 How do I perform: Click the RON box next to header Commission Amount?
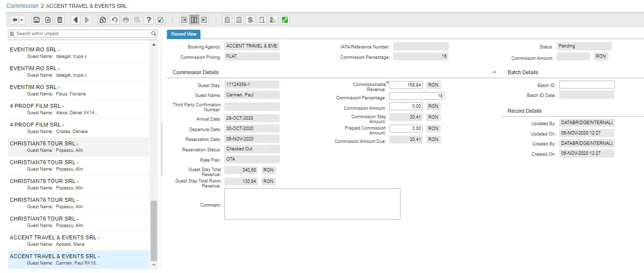point(601,56)
